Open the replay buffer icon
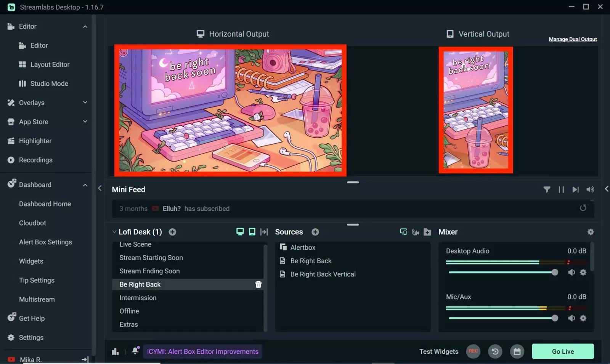 495,351
